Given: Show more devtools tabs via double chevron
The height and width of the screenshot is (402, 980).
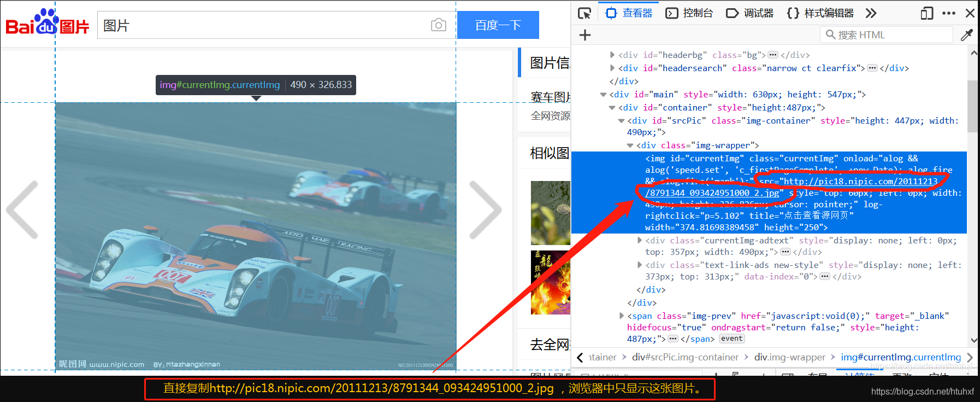Looking at the screenshot, I should (x=871, y=13).
